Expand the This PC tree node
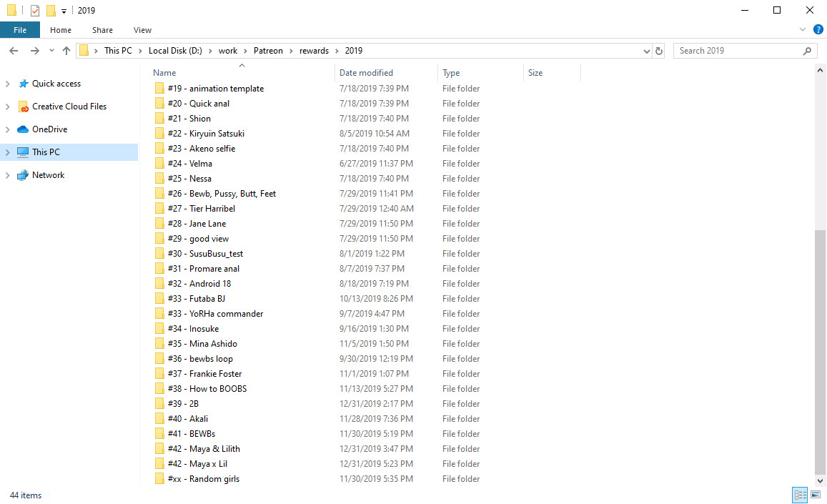The height and width of the screenshot is (504, 827). (x=7, y=152)
